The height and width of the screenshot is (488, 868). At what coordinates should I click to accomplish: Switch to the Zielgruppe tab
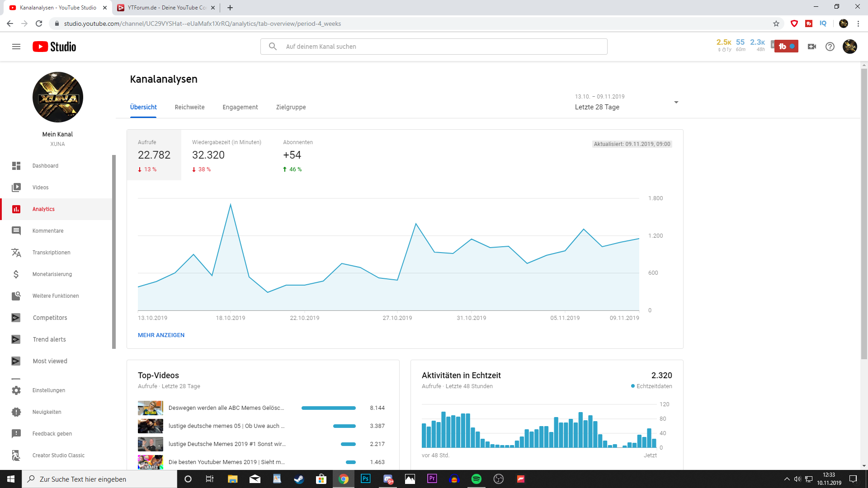(291, 107)
